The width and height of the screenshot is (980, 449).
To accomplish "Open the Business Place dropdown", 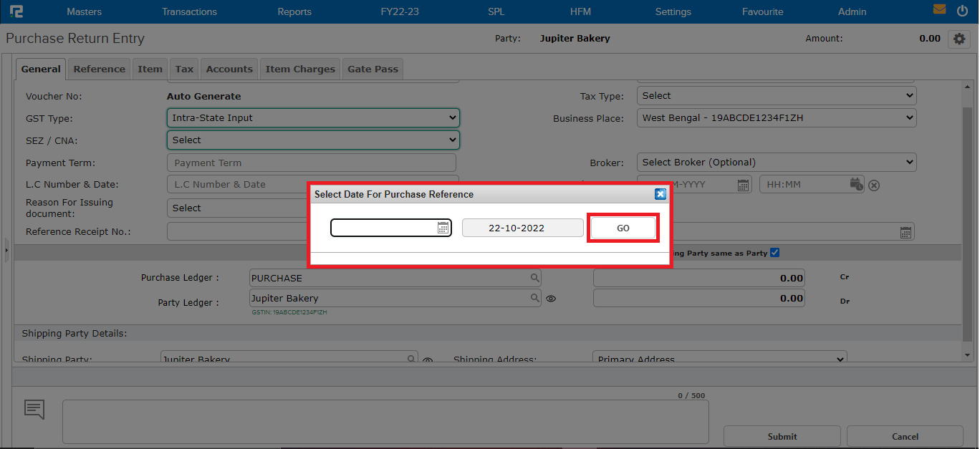I will tap(776, 117).
